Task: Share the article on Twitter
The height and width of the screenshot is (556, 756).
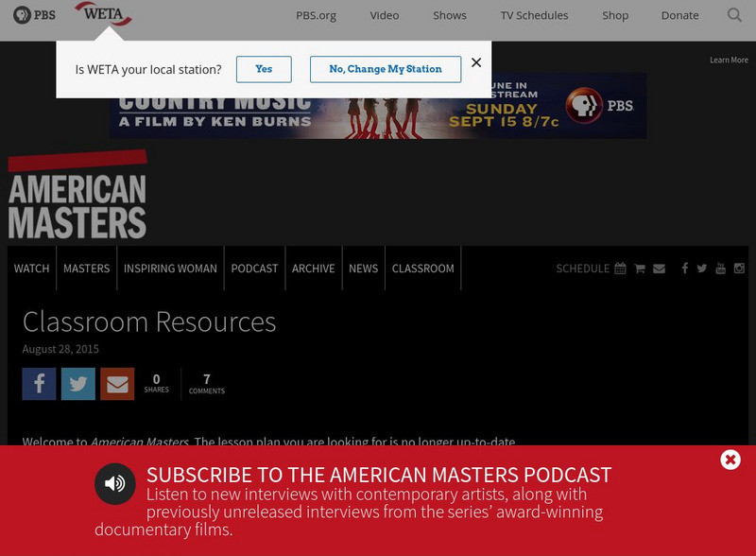Action: [x=78, y=384]
